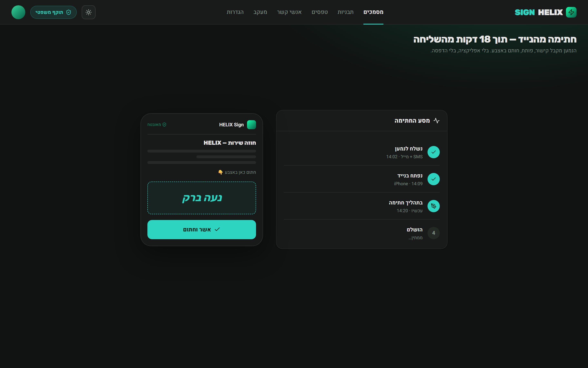Image resolution: width=588 pixels, height=368 pixels.
Task: Click the main headline about 18 דקות
Action: pos(495,39)
